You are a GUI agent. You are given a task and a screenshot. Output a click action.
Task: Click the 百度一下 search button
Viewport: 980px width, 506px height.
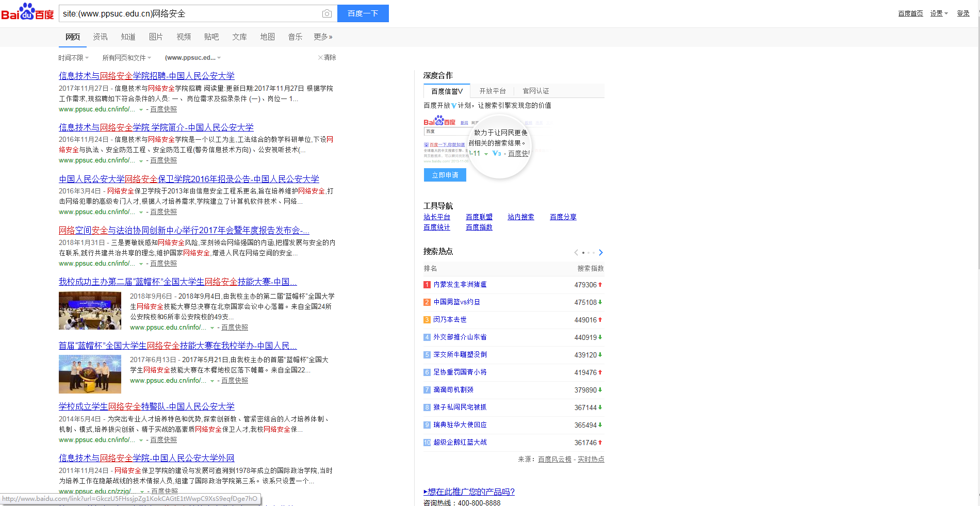tap(363, 13)
